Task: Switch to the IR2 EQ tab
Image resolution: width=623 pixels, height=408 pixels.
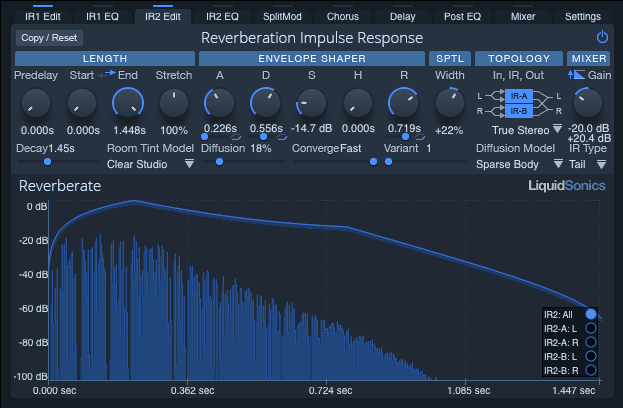Action: click(x=222, y=17)
